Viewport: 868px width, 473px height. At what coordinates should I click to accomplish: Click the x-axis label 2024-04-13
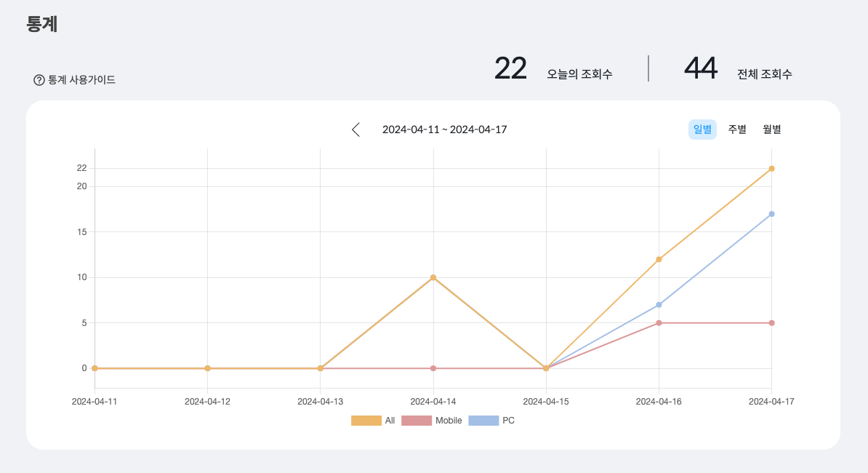tap(321, 402)
